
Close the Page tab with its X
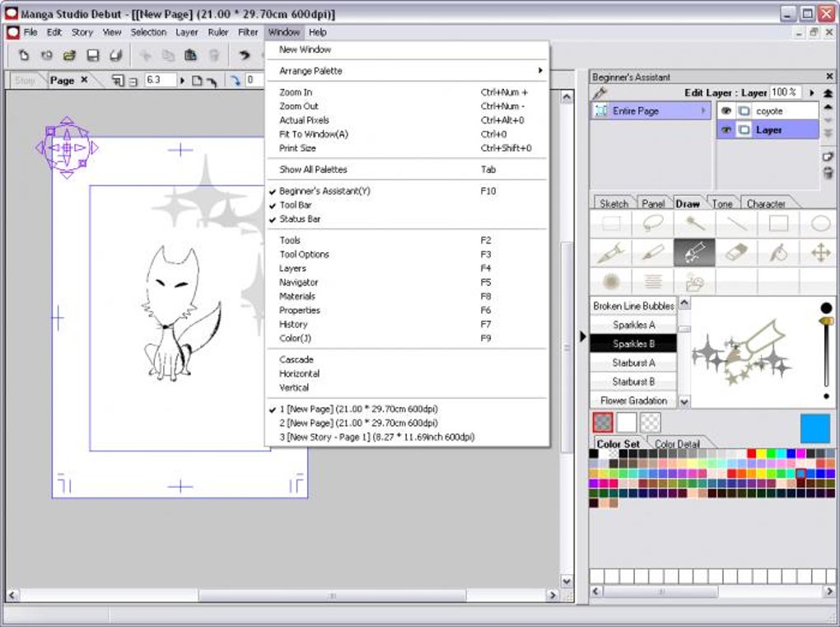point(84,80)
